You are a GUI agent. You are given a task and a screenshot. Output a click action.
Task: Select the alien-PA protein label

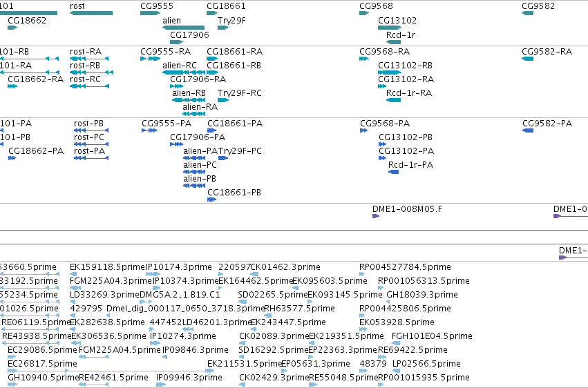200,151
